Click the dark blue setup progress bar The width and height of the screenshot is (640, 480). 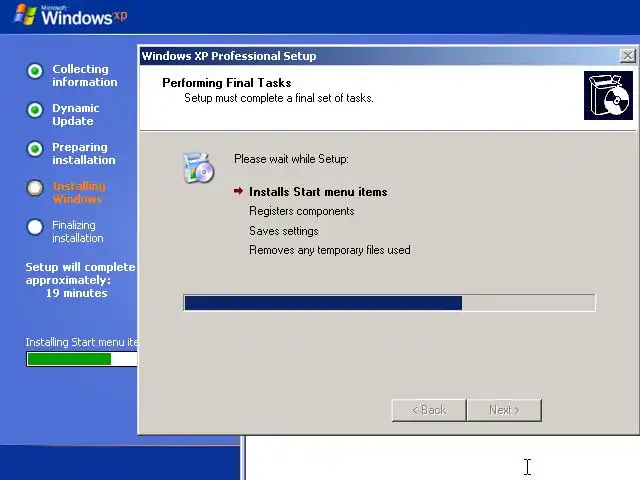389,303
